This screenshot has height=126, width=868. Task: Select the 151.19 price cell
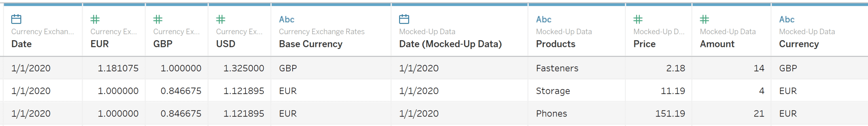(x=670, y=114)
